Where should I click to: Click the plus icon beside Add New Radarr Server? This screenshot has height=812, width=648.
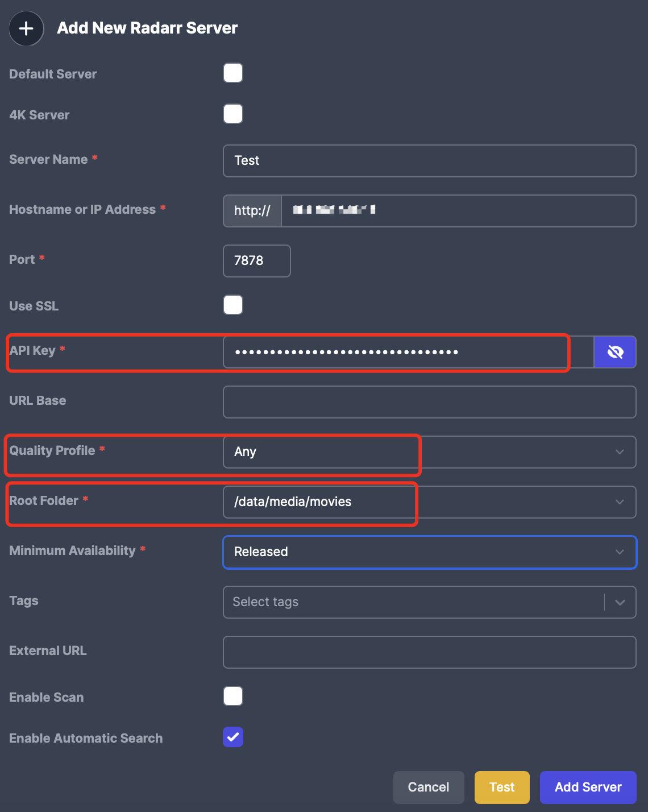[26, 28]
